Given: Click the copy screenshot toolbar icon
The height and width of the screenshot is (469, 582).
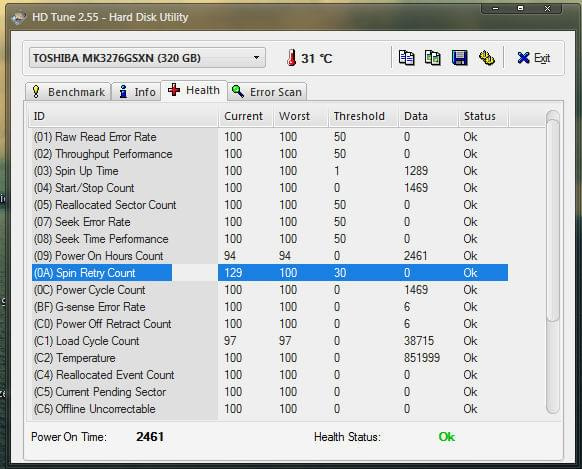Looking at the screenshot, I should [433, 58].
